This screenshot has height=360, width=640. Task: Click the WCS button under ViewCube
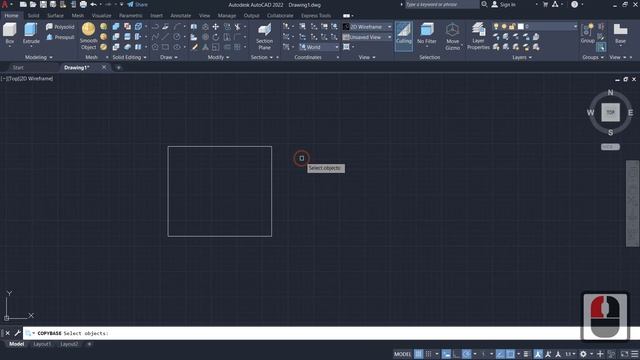[x=610, y=147]
